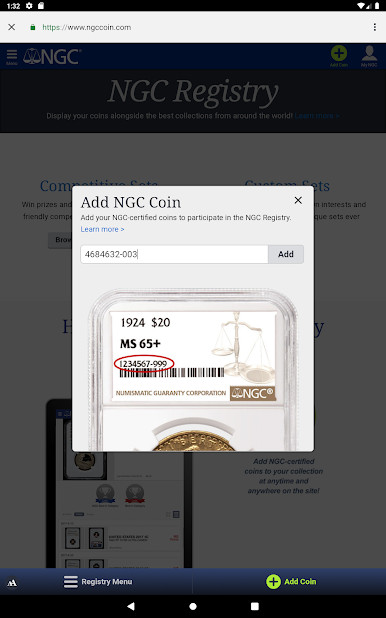Click the ngccoin.com URL in address bar
Viewport: 386px width, 618px height.
pyautogui.click(x=87, y=27)
